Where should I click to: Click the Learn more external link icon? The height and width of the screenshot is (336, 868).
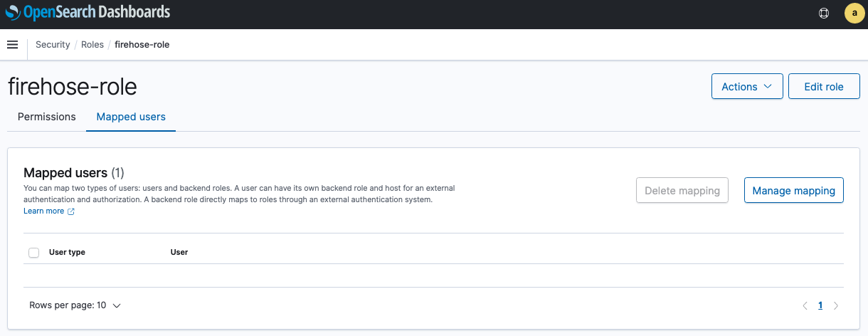pos(70,211)
